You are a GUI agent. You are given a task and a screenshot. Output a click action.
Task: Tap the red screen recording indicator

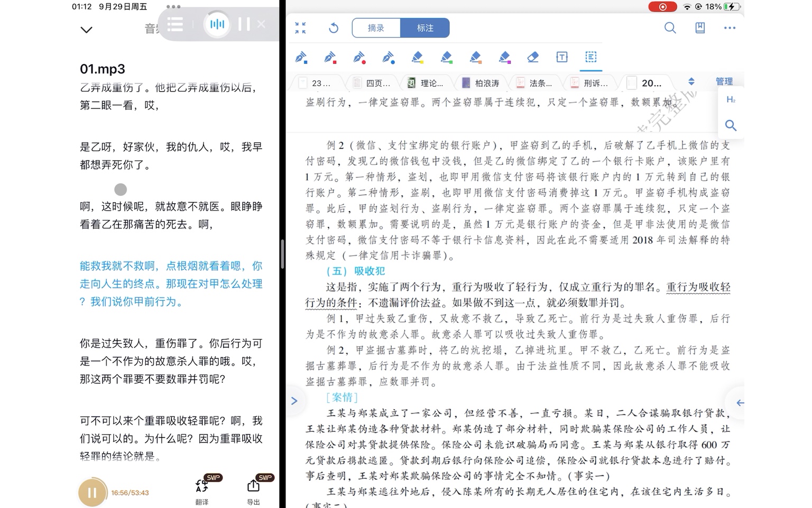tap(662, 7)
